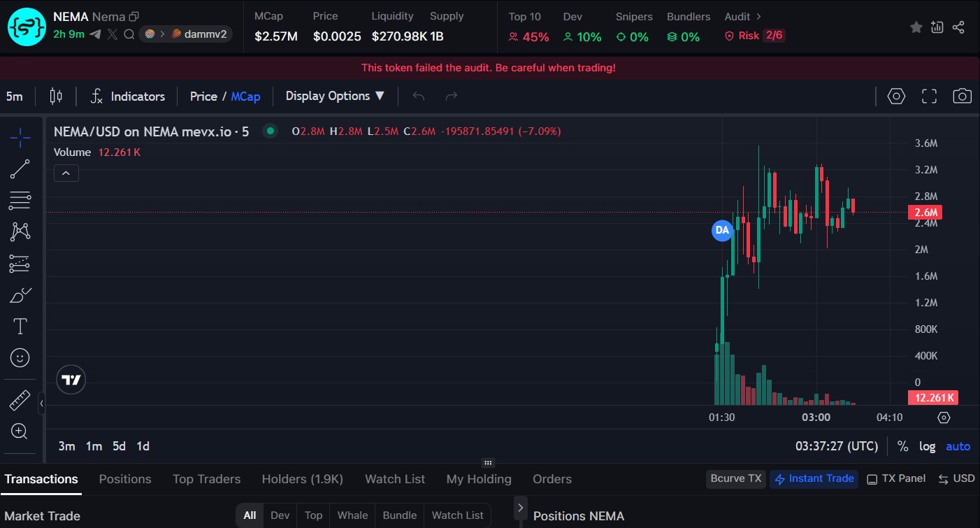Image resolution: width=980 pixels, height=528 pixels.
Task: Toggle Instant Trade mode
Action: click(x=814, y=478)
